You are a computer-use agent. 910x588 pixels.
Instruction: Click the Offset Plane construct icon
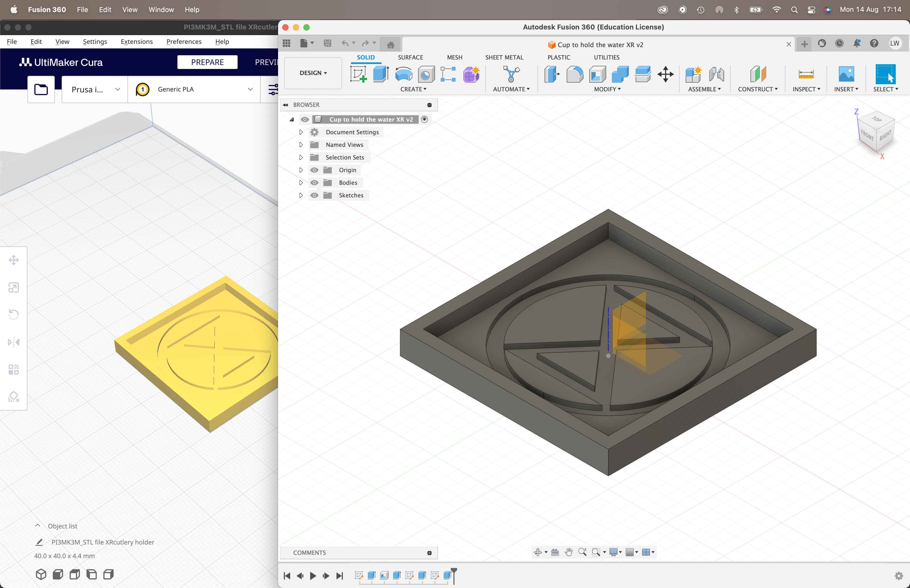tap(758, 74)
